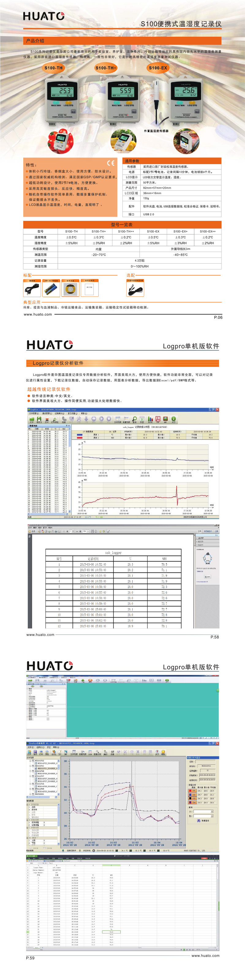This screenshot has width=245, height=980.
Task: Collapse the 系统信息 group in TesPro properties
Action: tap(27, 805)
